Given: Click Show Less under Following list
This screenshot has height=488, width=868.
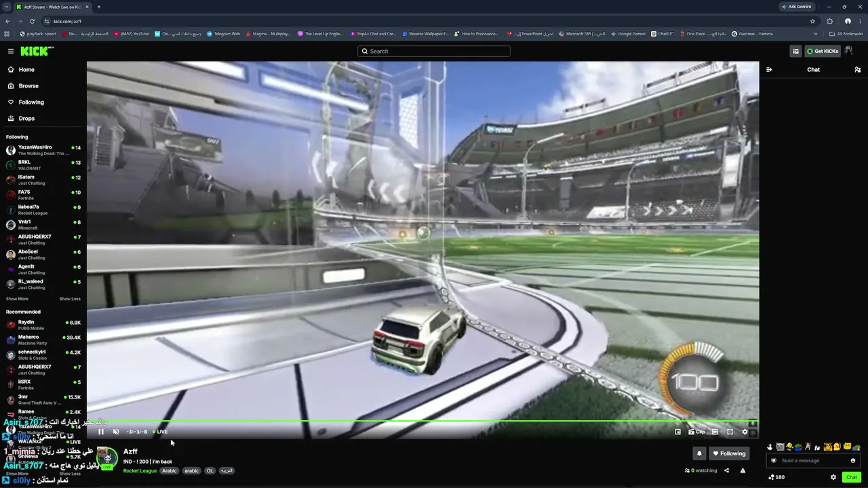Looking at the screenshot, I should [70, 299].
